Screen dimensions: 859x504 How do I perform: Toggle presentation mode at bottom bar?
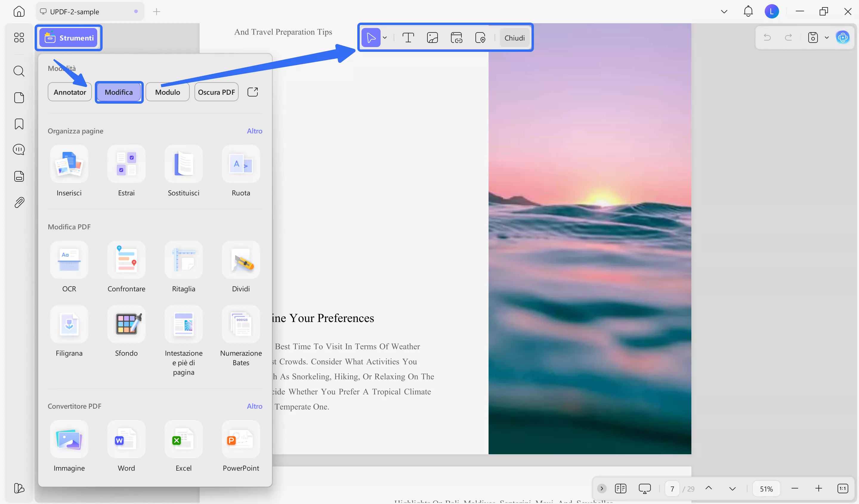click(645, 488)
